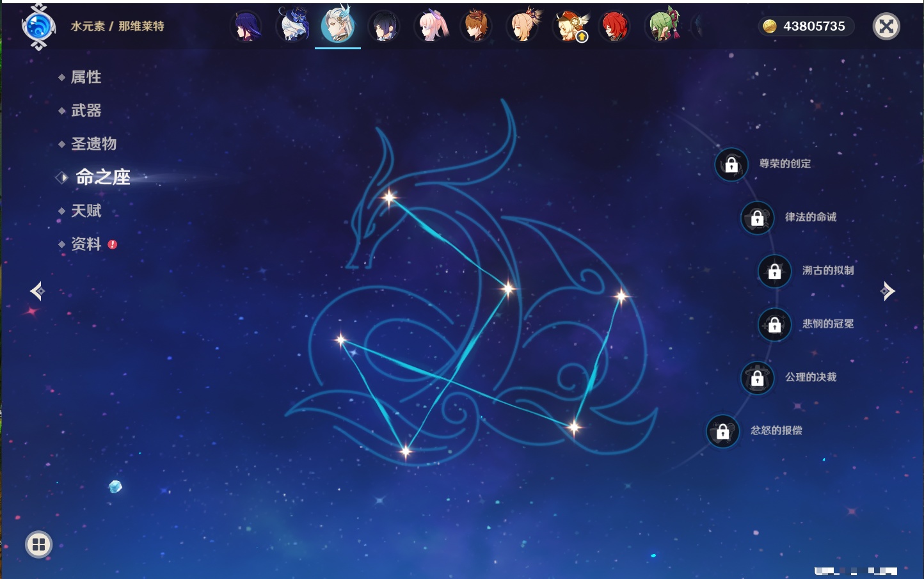Go to next character with right arrow
The width and height of the screenshot is (924, 579).
click(x=887, y=291)
